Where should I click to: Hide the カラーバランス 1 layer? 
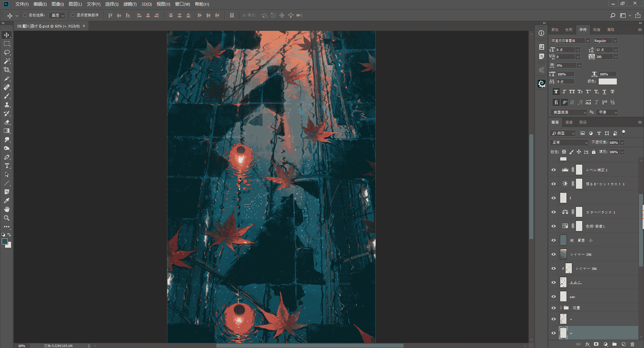(553, 212)
